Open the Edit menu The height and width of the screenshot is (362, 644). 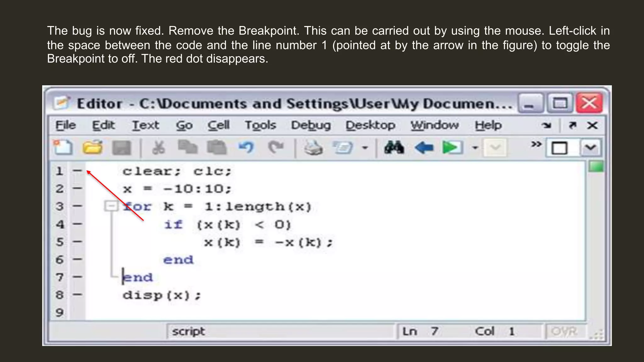tap(103, 125)
